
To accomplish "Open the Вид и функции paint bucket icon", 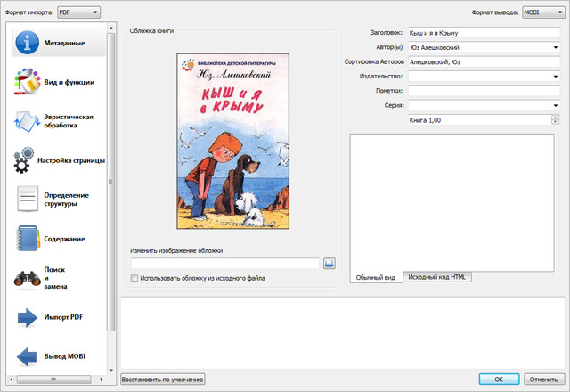I will coord(27,81).
